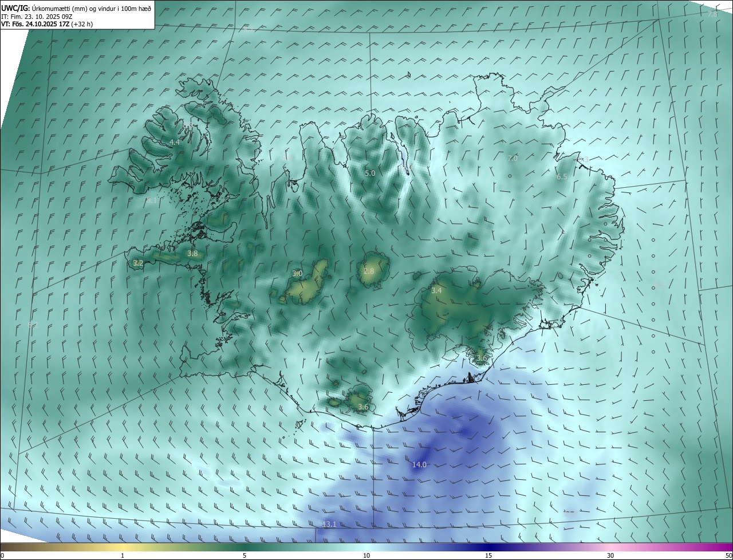This screenshot has width=733, height=560.
Task: Click the title 'Úrkomumætti (mm) og vindur í 100m hæð'
Action: 92,8
